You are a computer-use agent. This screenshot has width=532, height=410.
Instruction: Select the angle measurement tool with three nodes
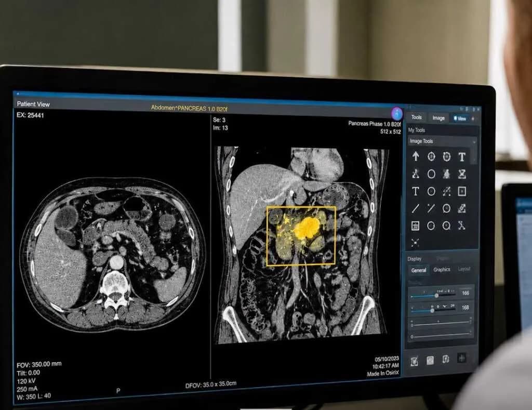(415, 174)
